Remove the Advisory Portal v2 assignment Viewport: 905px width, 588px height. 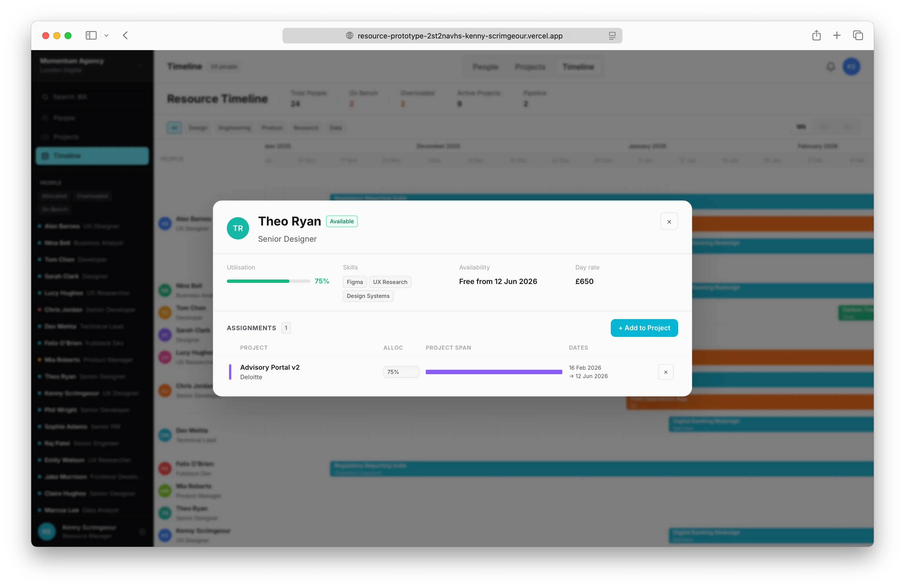[x=665, y=372]
